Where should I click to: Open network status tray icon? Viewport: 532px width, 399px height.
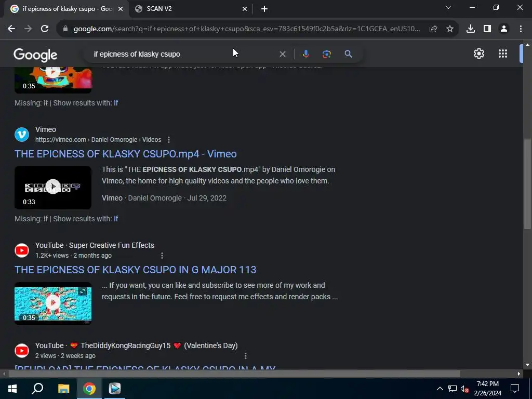click(453, 389)
